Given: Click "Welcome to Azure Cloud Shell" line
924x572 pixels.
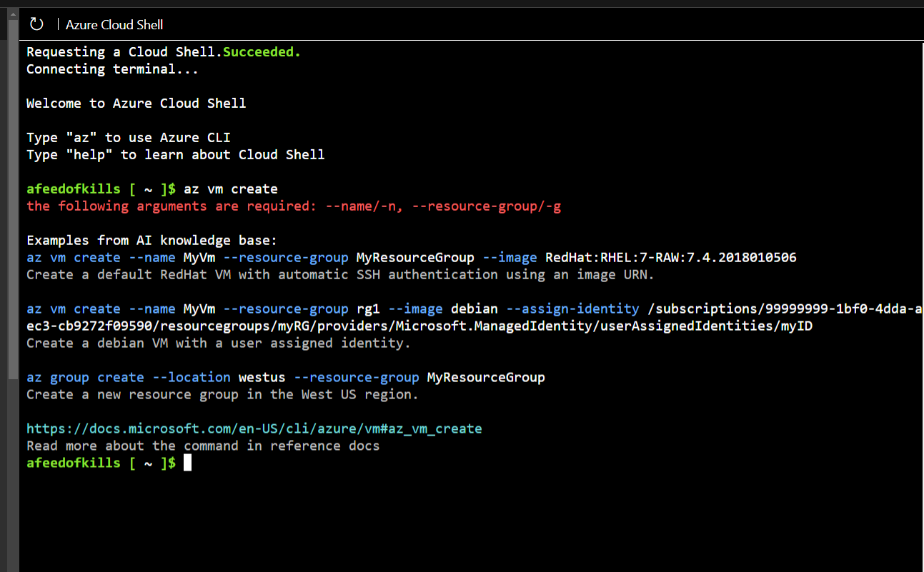Looking at the screenshot, I should [x=136, y=103].
